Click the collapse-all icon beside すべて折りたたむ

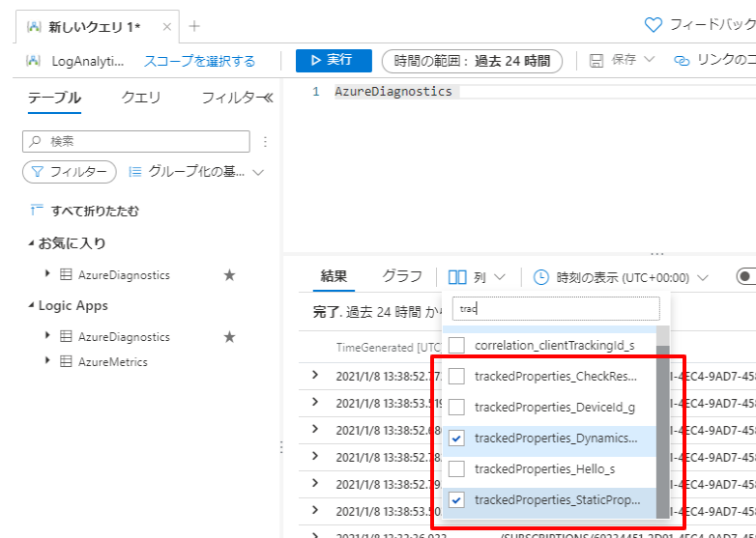[37, 210]
